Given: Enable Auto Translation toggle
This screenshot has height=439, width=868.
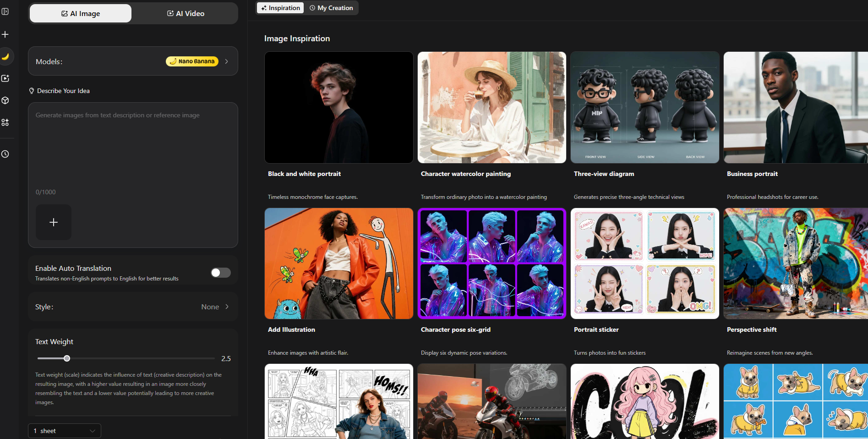Looking at the screenshot, I should click(220, 273).
